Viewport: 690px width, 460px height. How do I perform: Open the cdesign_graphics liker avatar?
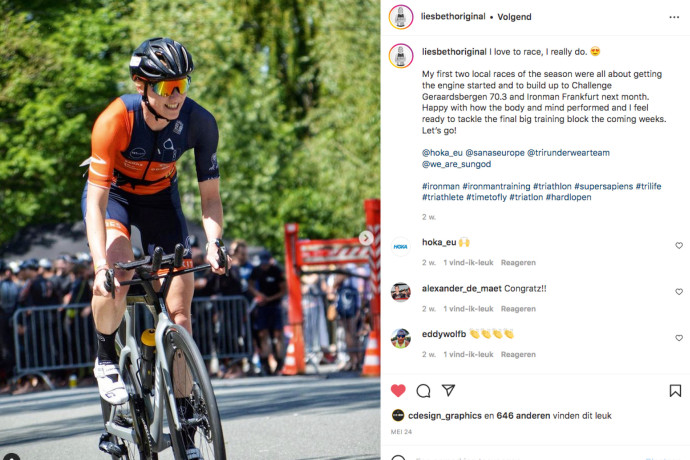397,415
